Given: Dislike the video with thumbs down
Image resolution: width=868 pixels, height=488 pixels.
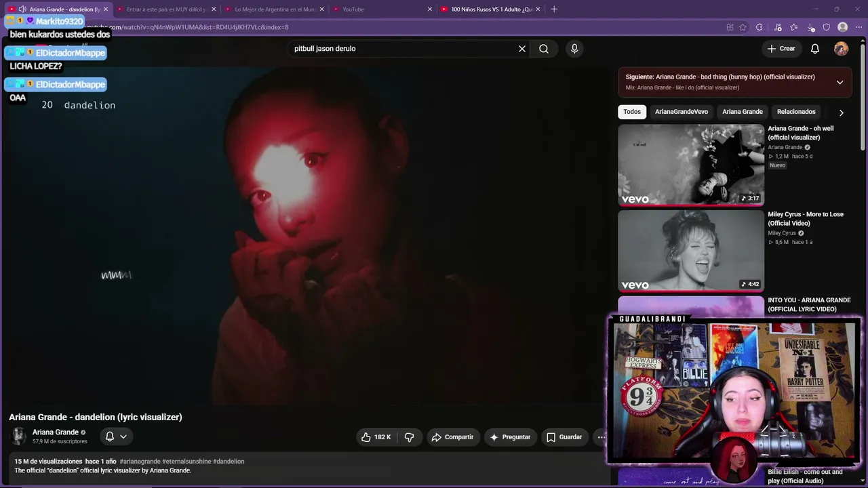Looking at the screenshot, I should pos(409,437).
